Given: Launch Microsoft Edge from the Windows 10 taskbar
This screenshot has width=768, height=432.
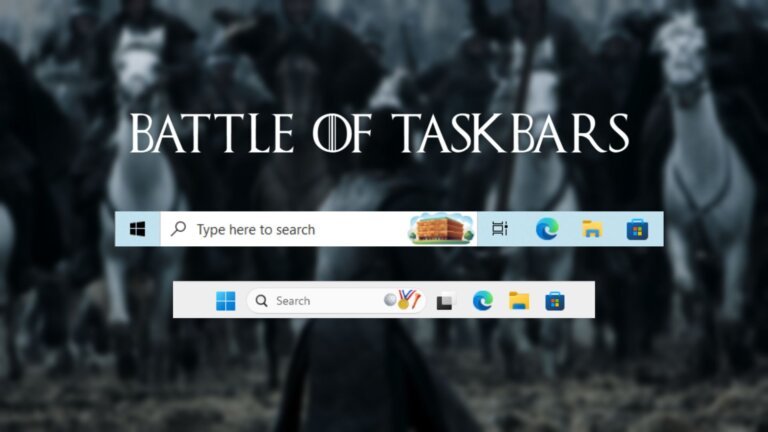Looking at the screenshot, I should pos(547,229).
